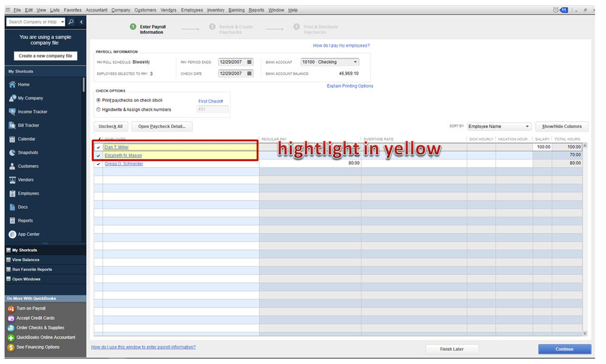Click the table scrollbar down arrow

[585, 334]
